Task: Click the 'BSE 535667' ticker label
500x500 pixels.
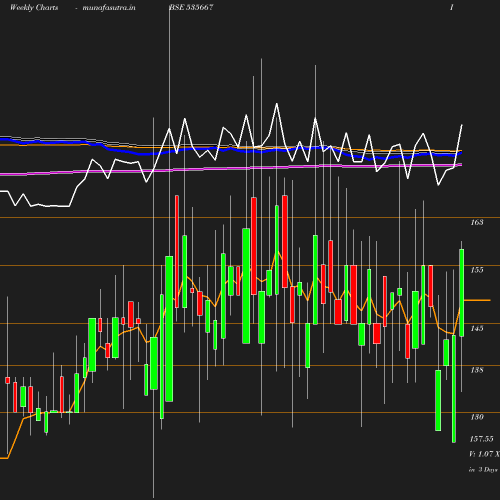Action: point(191,7)
